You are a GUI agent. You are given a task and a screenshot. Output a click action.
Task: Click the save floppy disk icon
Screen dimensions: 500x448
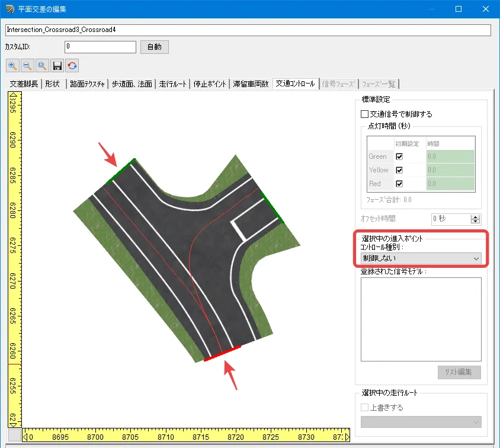point(57,65)
